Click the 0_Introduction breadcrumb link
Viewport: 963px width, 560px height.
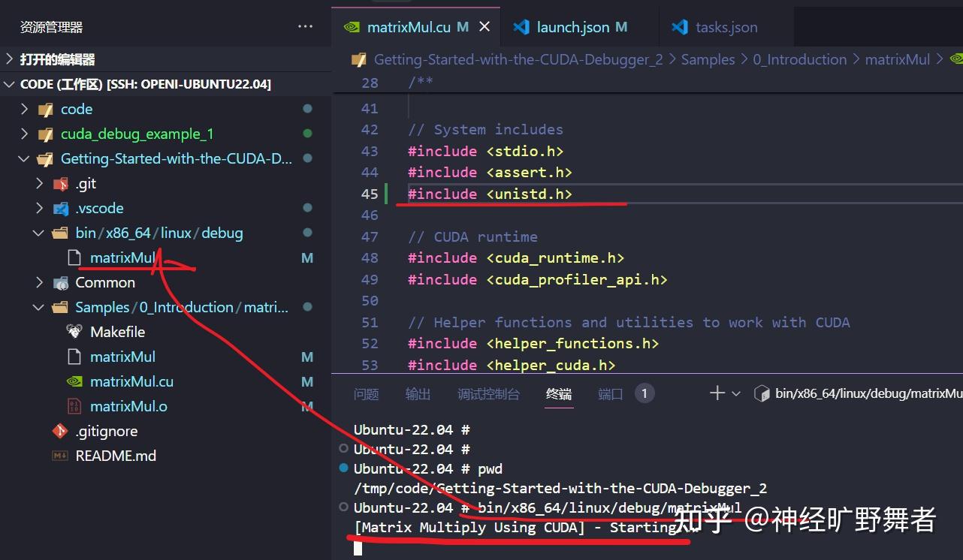(x=799, y=59)
